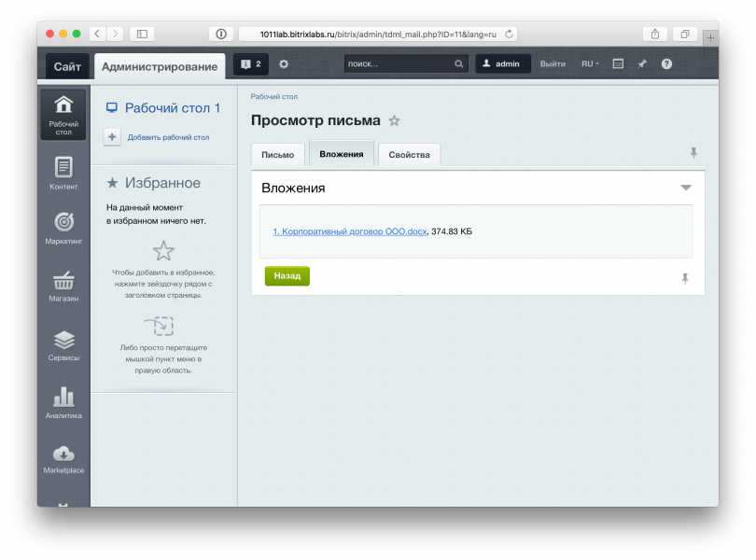Switch to the Свойства tab
The image size is (756, 560).
click(409, 155)
